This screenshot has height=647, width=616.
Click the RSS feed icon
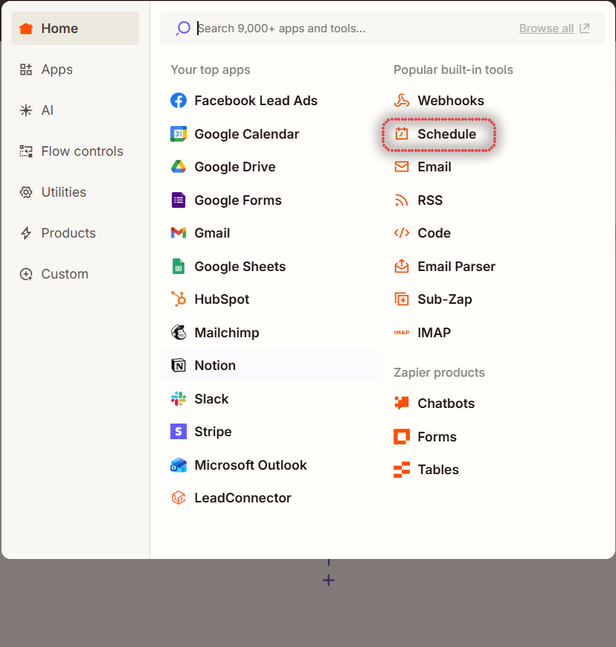pos(401,200)
